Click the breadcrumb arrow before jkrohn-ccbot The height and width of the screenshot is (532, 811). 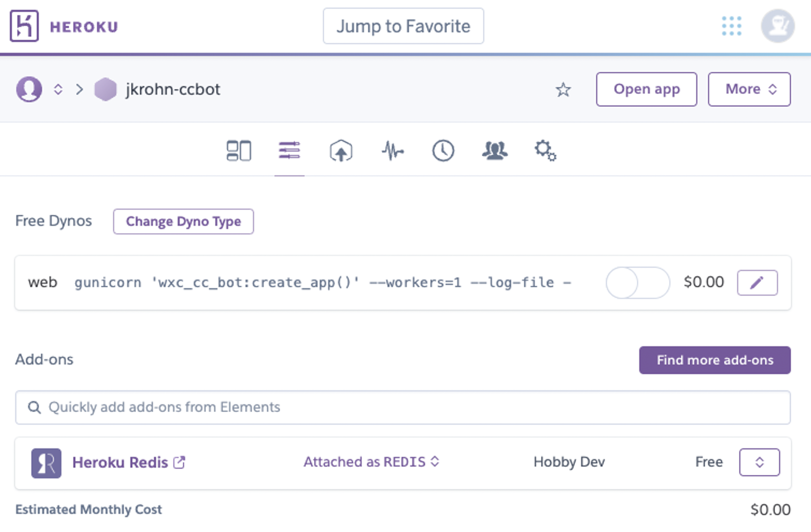tap(79, 89)
